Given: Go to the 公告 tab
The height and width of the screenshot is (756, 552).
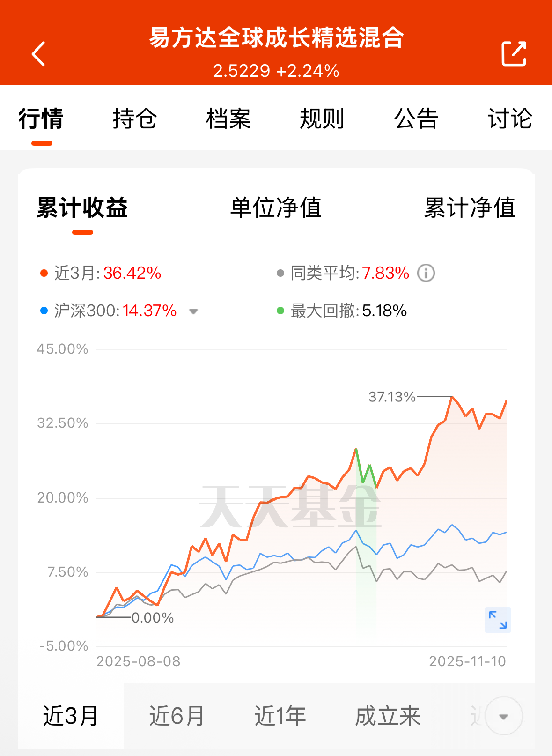Looking at the screenshot, I should [x=416, y=119].
